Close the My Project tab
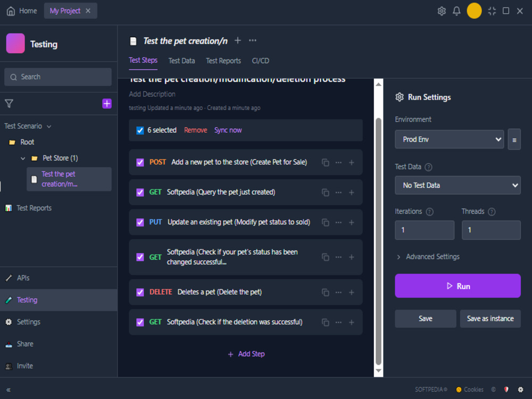Viewport: 532px width, 399px height. coord(88,11)
